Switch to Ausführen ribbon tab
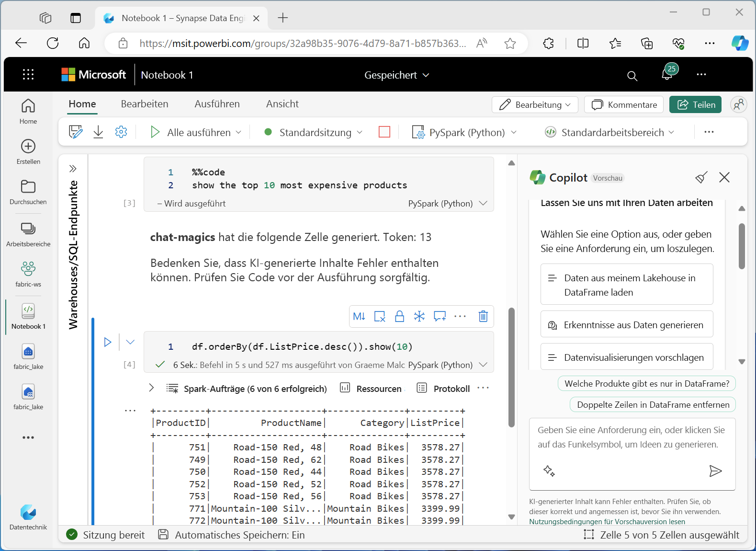This screenshot has height=551, width=756. [x=217, y=104]
